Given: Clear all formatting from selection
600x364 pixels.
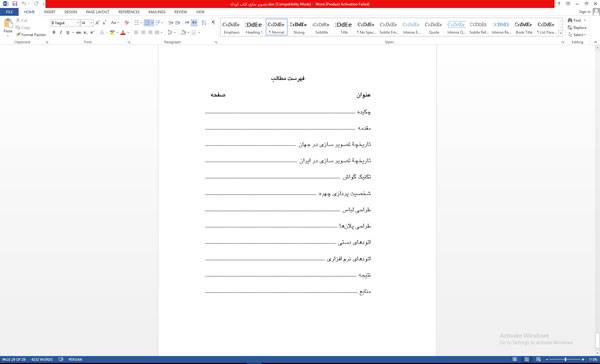Looking at the screenshot, I should pos(127,23).
